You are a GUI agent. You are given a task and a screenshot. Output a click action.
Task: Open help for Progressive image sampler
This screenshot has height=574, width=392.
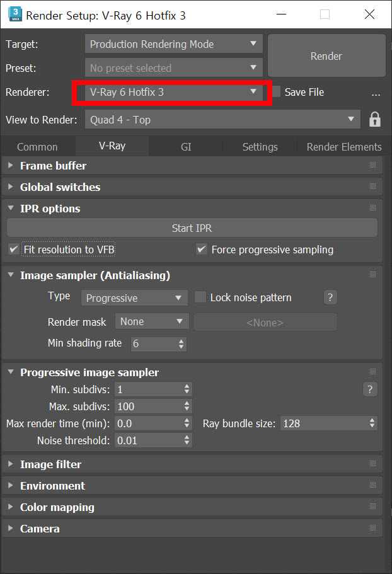[x=370, y=389]
